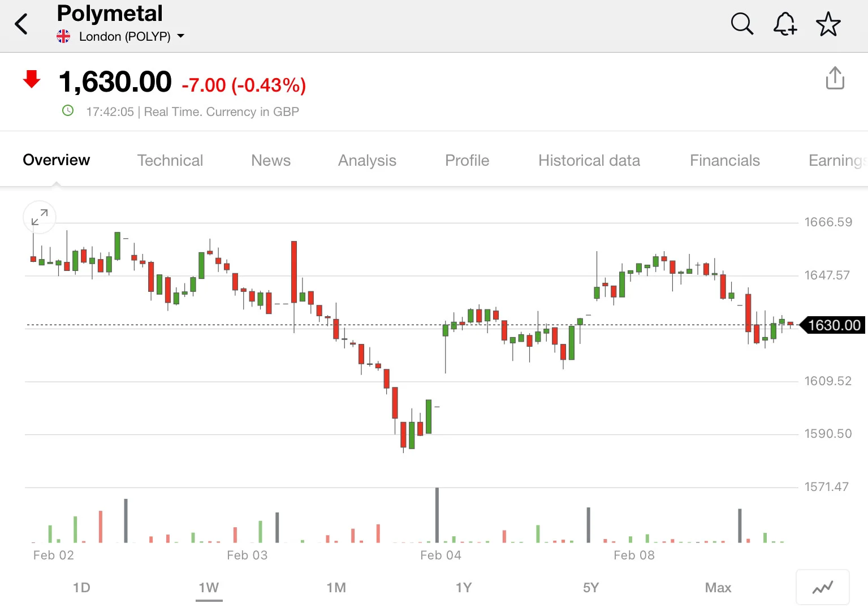The height and width of the screenshot is (616, 868).
Task: Go back using the back arrow
Action: [x=21, y=24]
